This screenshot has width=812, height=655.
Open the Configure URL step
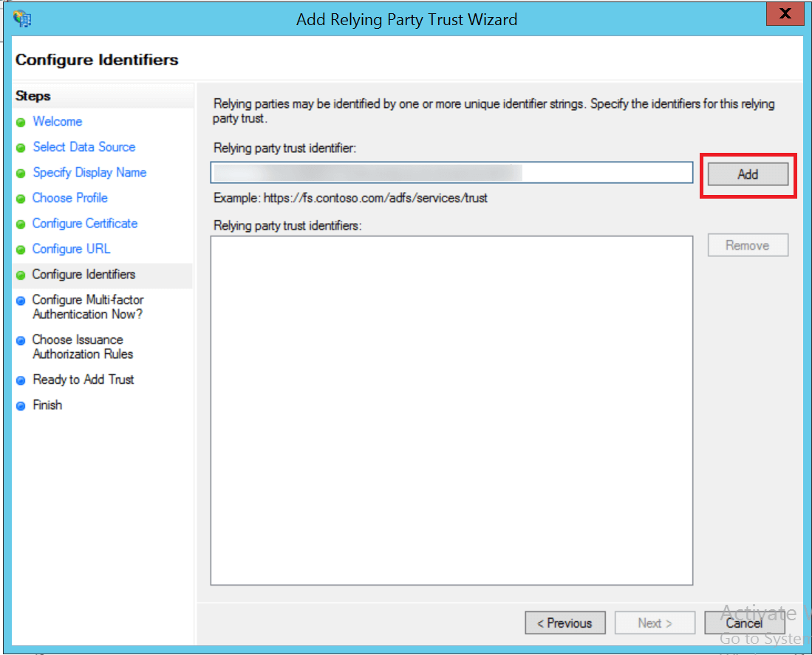coord(72,249)
